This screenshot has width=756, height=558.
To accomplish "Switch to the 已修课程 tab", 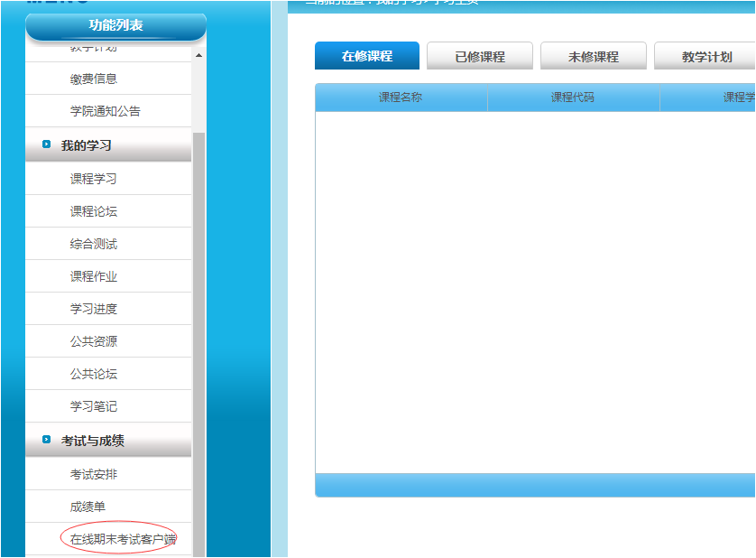I will tap(480, 56).
